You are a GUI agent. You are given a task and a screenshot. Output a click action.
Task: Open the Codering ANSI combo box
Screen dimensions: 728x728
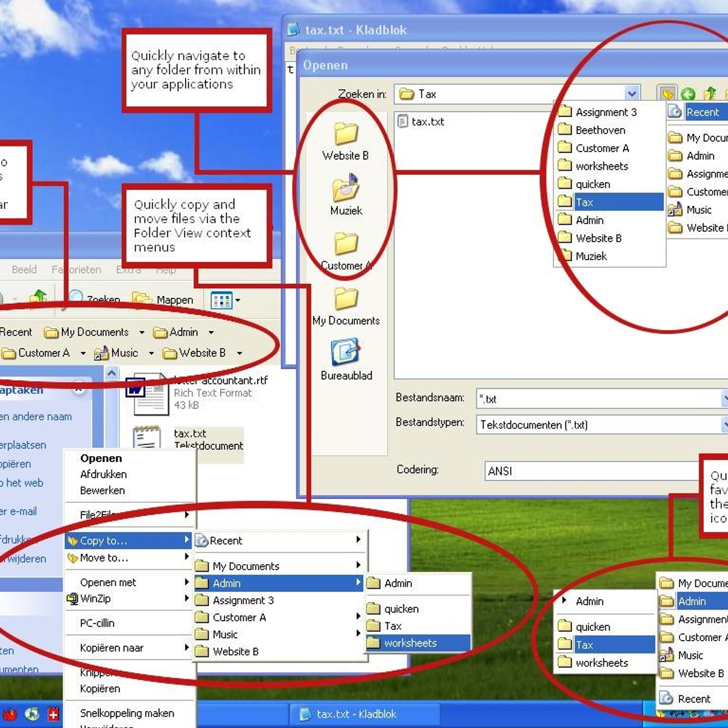[607, 471]
